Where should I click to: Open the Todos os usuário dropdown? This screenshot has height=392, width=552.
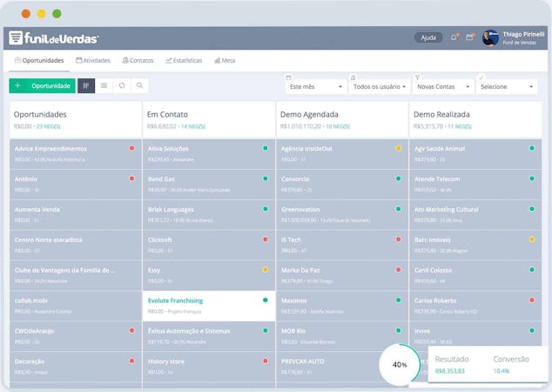(379, 86)
